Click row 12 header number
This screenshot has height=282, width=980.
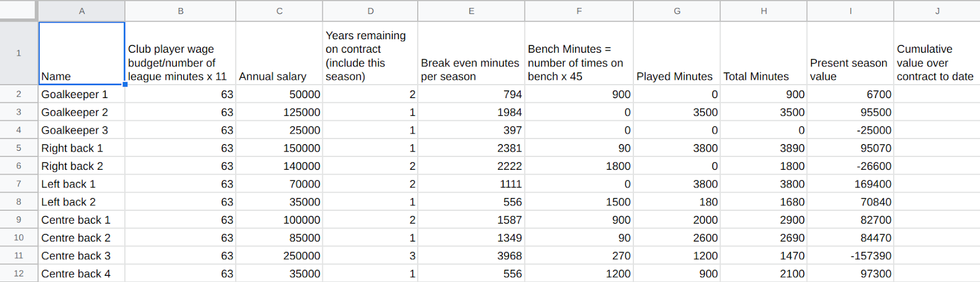click(x=18, y=273)
